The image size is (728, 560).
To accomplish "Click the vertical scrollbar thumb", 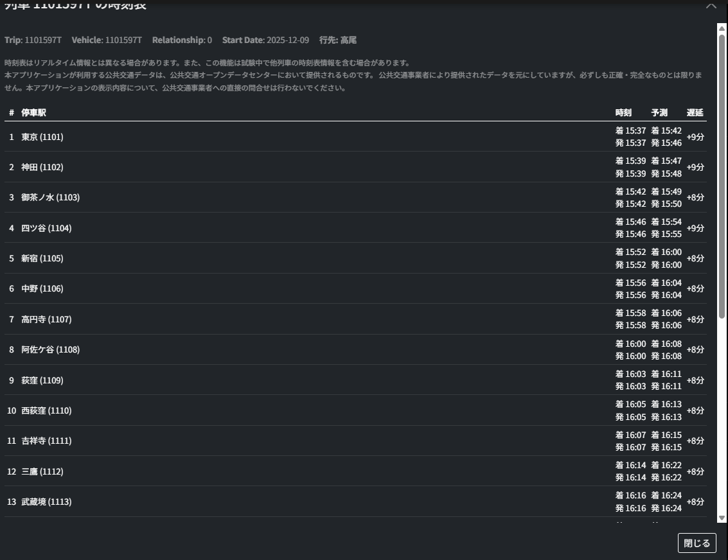I will coord(722,173).
